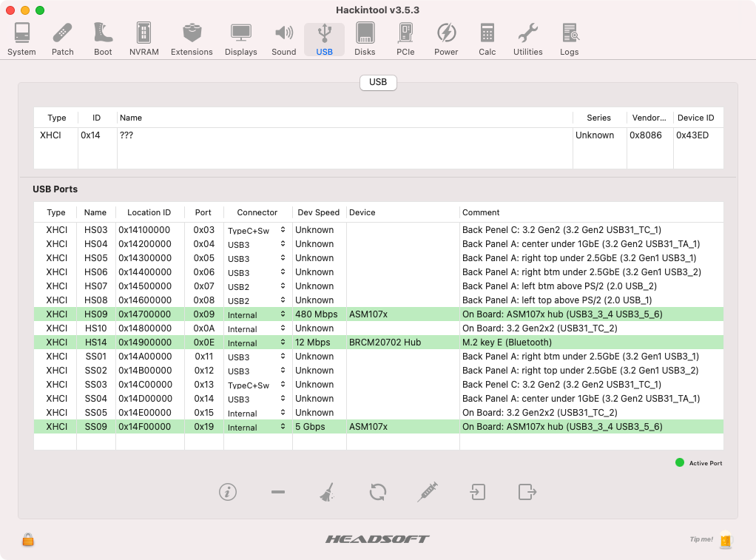Sort ports by Location ID column header
This screenshot has height=560, width=756.
point(149,212)
